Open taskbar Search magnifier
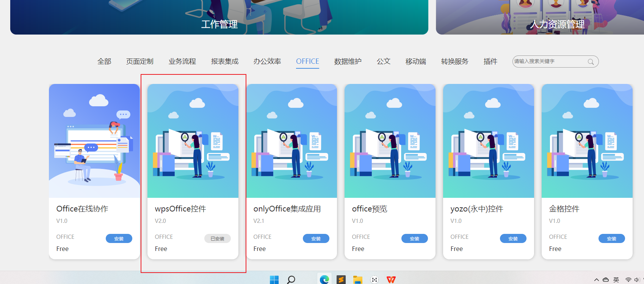This screenshot has height=284, width=644. [291, 280]
